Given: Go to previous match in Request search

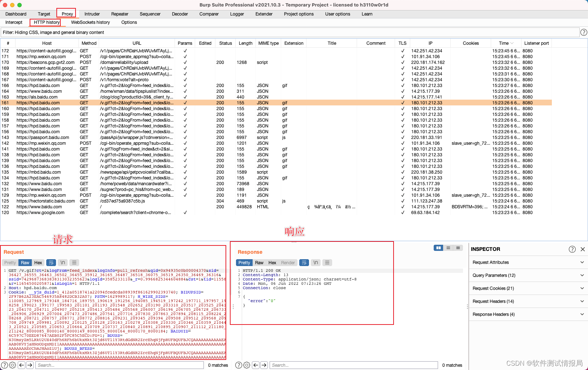Looking at the screenshot, I should tap(22, 365).
